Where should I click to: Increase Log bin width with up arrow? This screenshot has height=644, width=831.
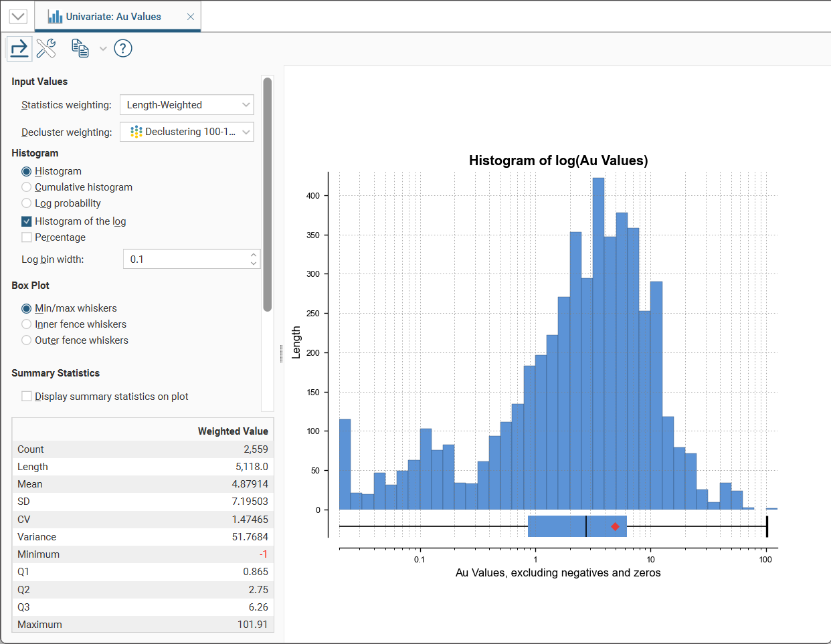[x=254, y=255]
